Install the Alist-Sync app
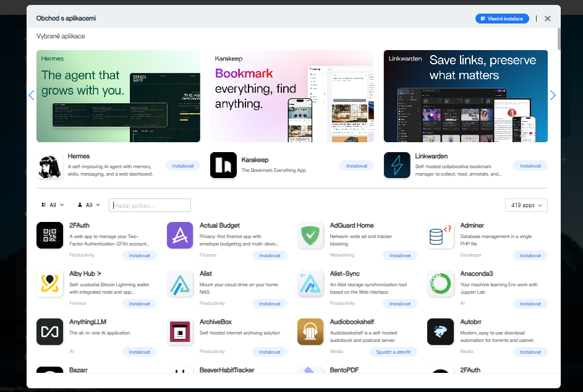Image resolution: width=583 pixels, height=392 pixels. click(x=400, y=304)
